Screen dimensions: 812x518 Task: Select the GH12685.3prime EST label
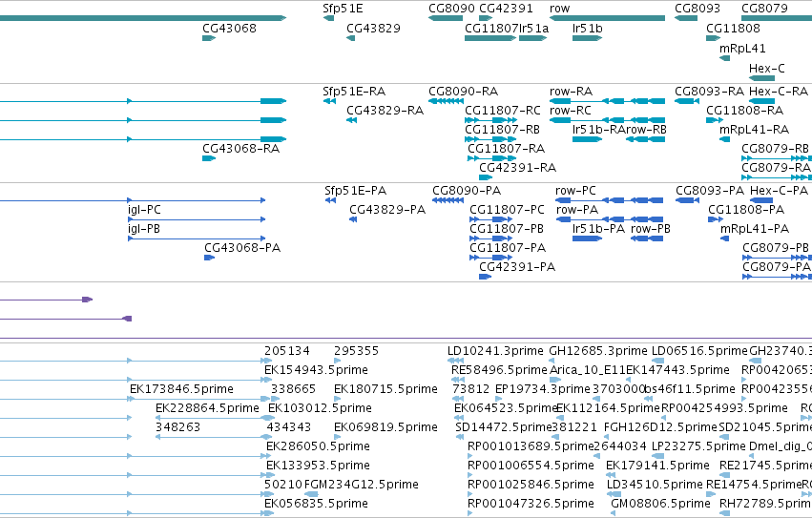pyautogui.click(x=598, y=351)
